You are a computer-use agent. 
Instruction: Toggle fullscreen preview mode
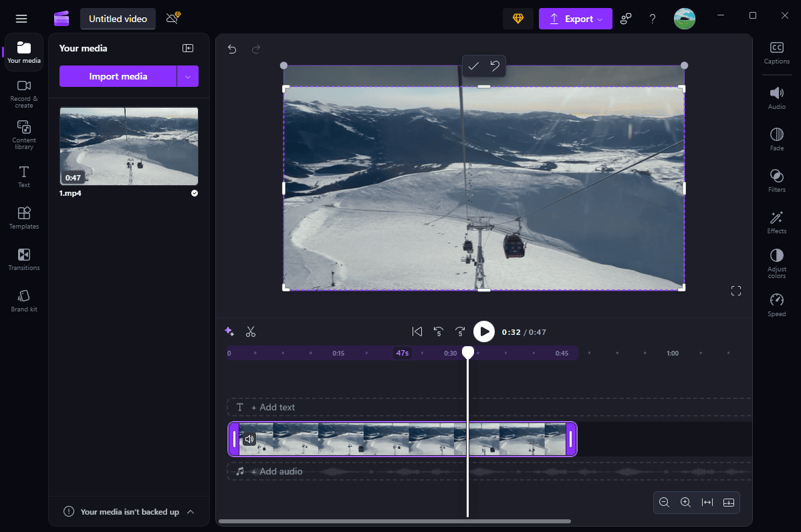pyautogui.click(x=736, y=290)
